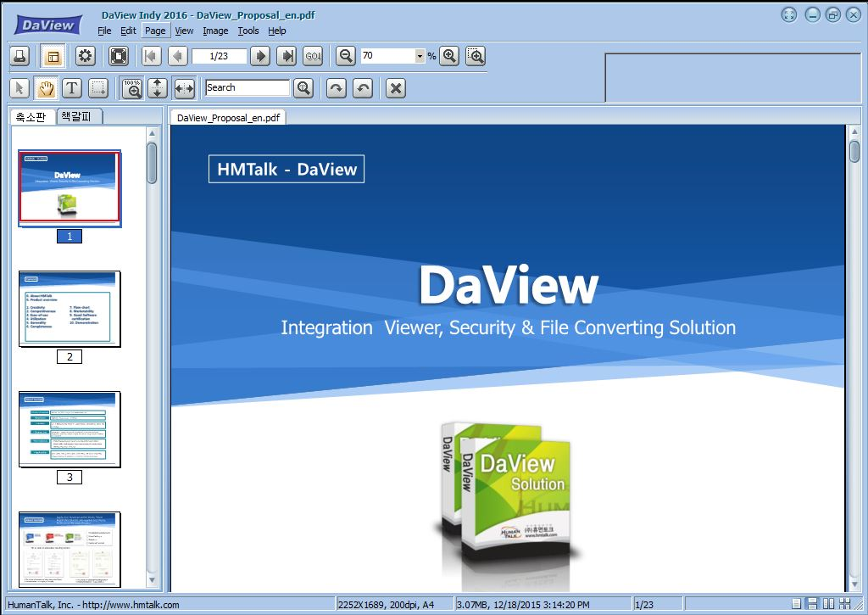Switch to the 책갈피 bookmarks tab

click(79, 116)
